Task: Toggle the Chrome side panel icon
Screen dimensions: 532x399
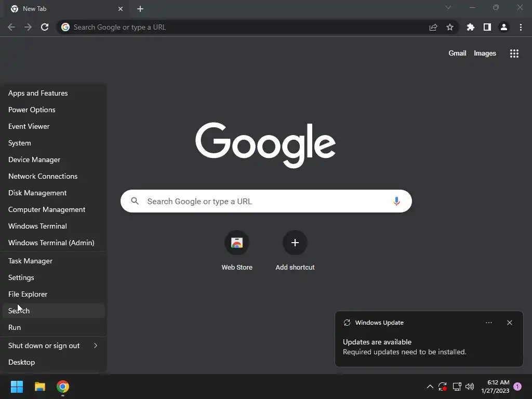Action: point(487,27)
